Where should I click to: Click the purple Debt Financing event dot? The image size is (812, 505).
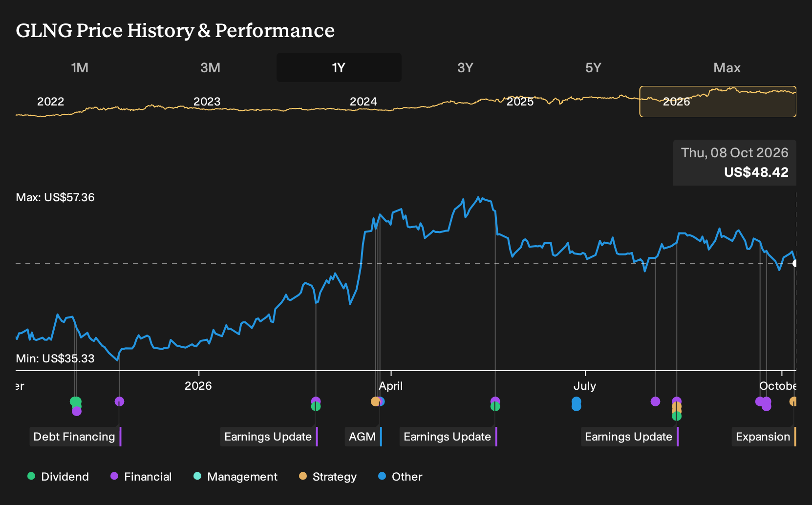[x=119, y=401]
